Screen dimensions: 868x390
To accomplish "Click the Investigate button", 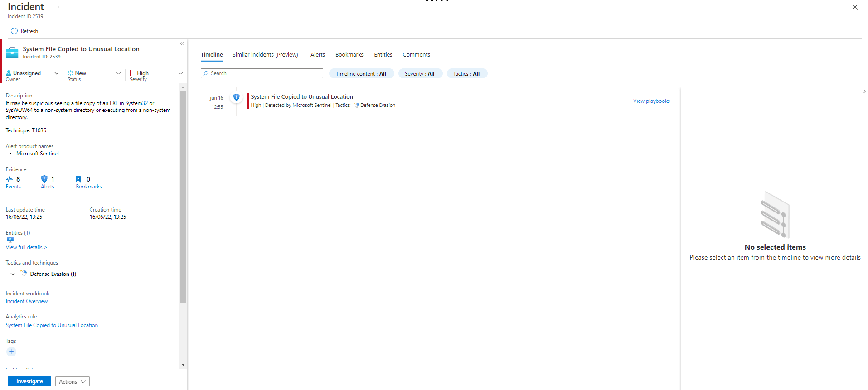I will (29, 381).
